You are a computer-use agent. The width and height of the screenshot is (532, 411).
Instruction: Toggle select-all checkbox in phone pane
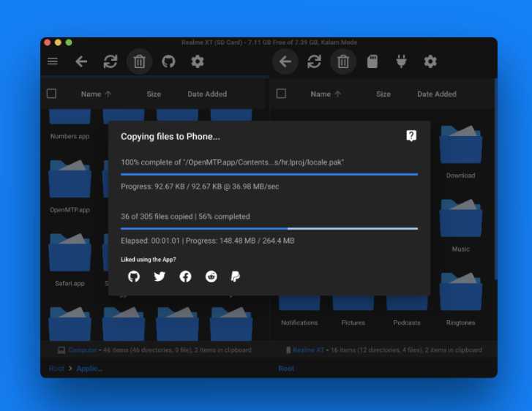coord(281,94)
